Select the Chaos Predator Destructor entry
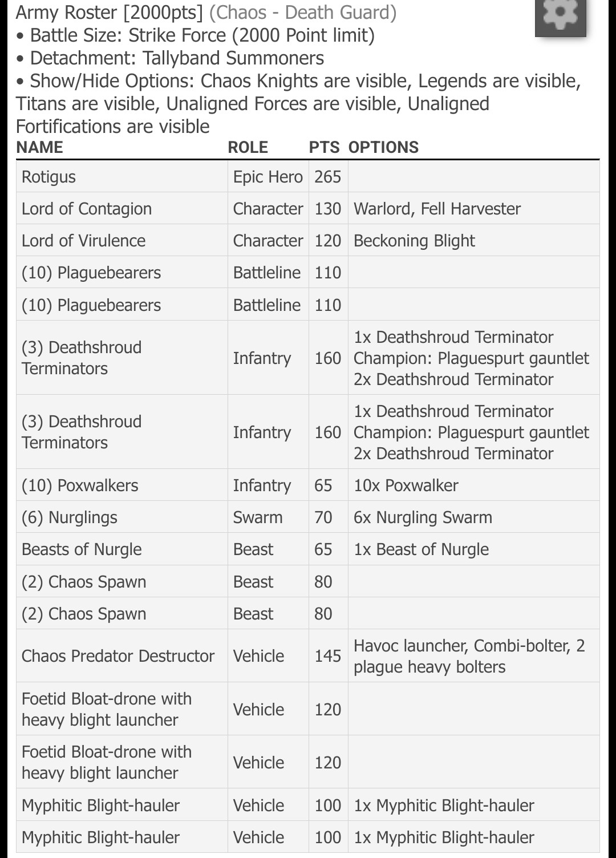This screenshot has width=616, height=858. click(x=118, y=656)
